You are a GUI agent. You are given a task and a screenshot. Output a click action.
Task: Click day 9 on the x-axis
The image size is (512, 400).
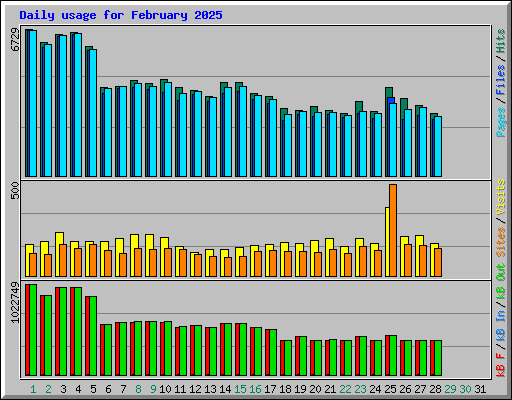click(x=153, y=389)
